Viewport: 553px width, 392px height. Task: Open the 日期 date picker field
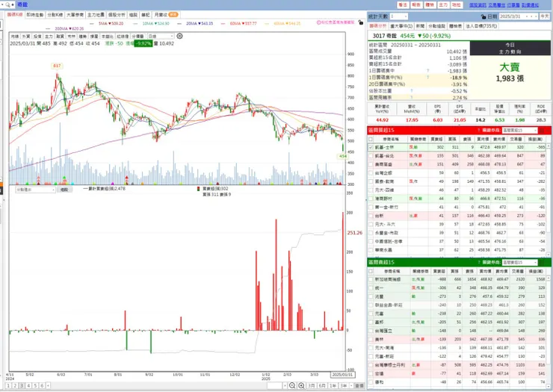click(519, 16)
